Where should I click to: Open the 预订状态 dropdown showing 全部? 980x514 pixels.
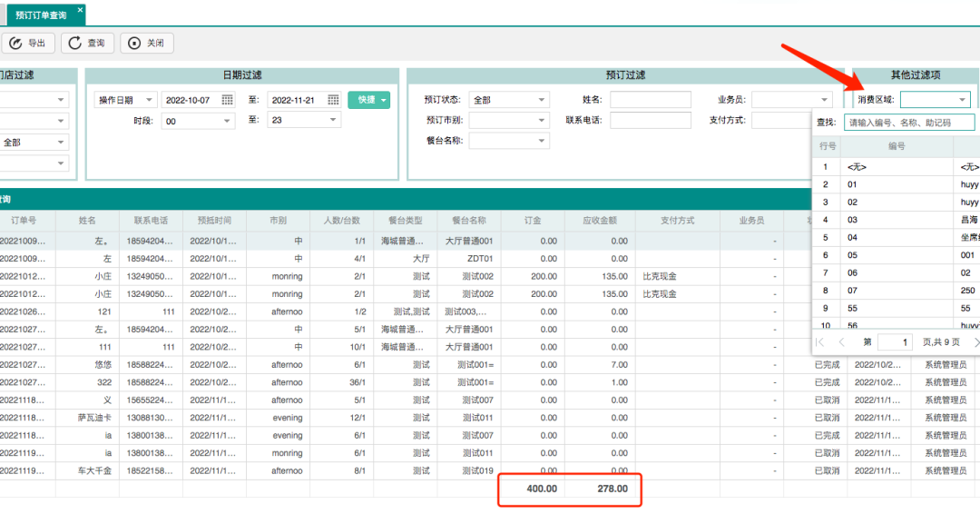[x=508, y=100]
